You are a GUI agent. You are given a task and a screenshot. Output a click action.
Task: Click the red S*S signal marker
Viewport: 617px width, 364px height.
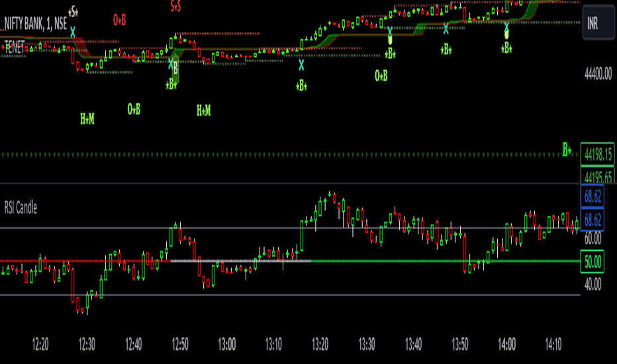click(175, 6)
